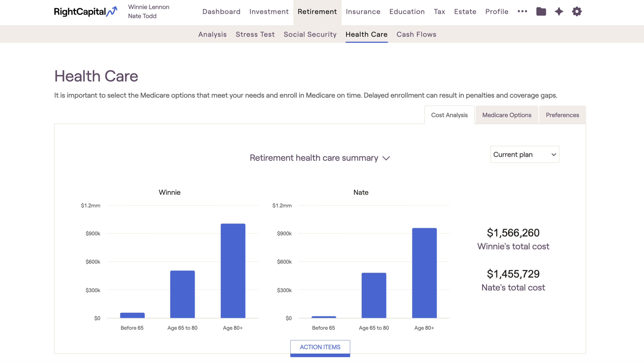Navigate to the Education section
The height and width of the screenshot is (362, 644).
point(407,12)
